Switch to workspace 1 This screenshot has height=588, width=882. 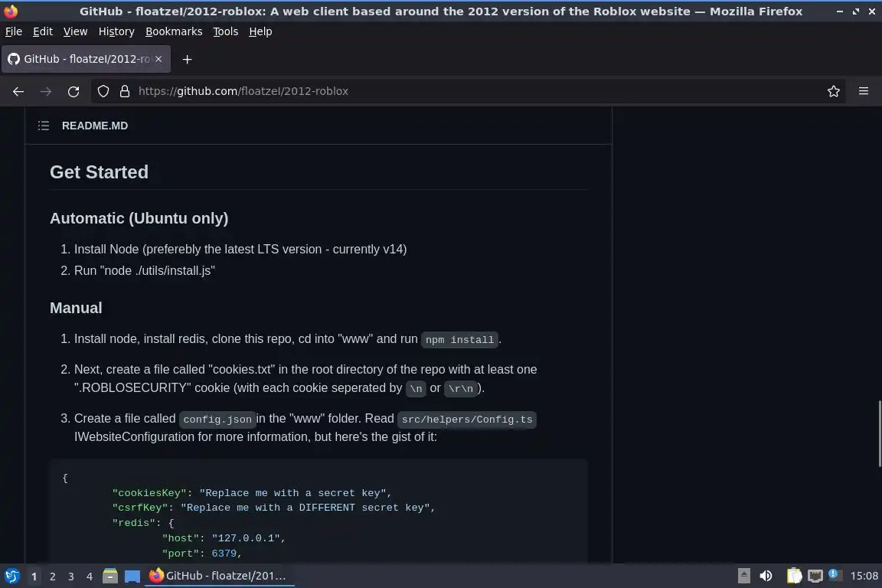[x=34, y=577]
